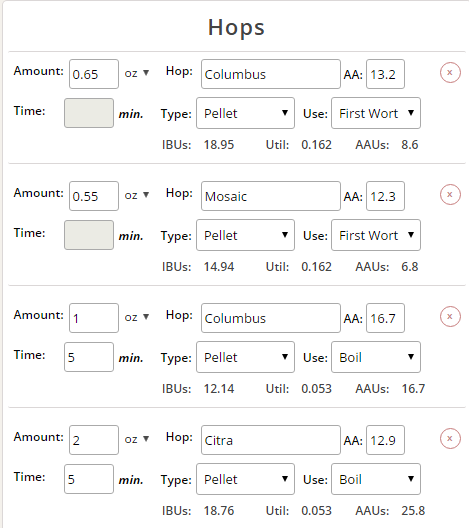Open oz unit selector for Columbus 0.65
The image size is (469, 528).
tap(137, 73)
